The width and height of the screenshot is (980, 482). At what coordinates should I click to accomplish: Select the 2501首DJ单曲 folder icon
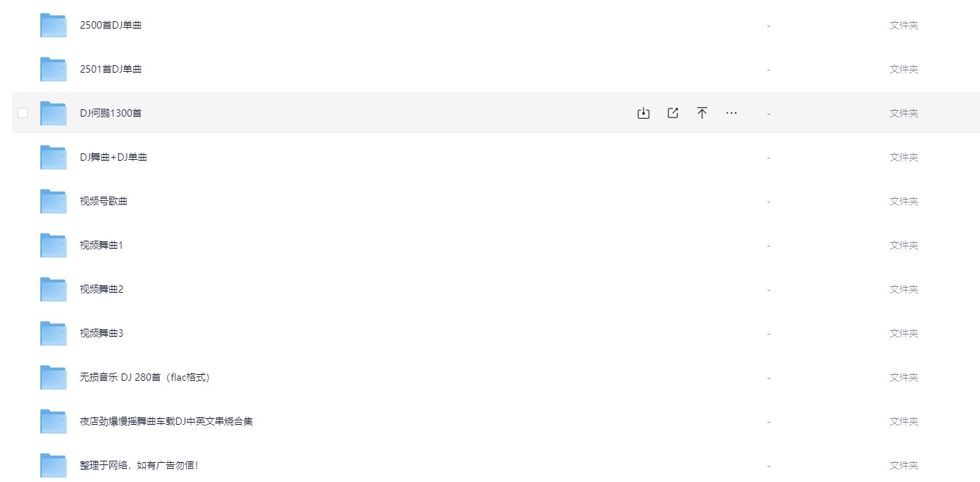click(54, 69)
